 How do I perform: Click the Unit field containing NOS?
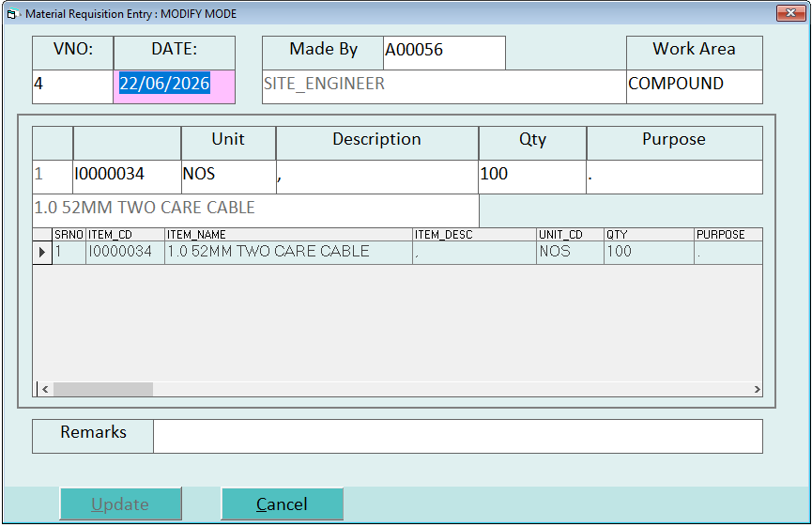228,177
